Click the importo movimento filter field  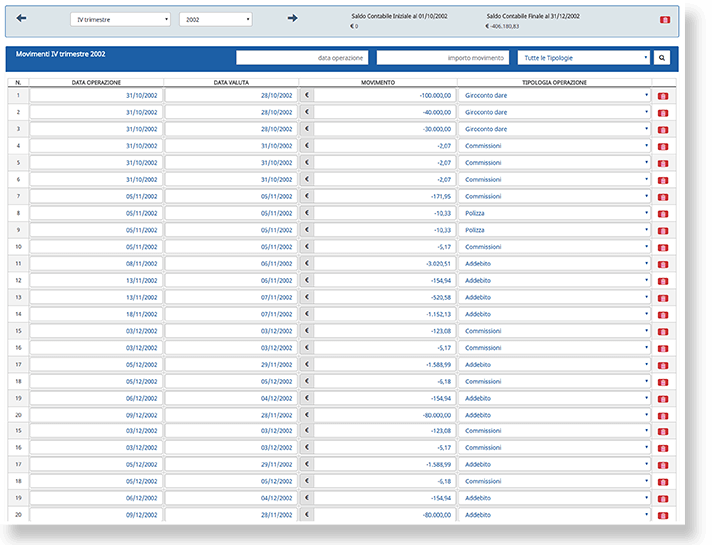tap(443, 58)
